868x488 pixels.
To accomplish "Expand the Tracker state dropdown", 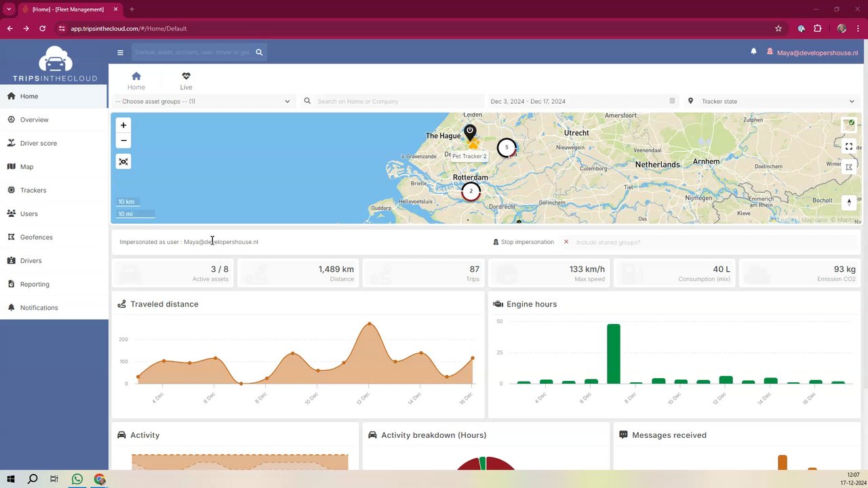I will (x=772, y=101).
